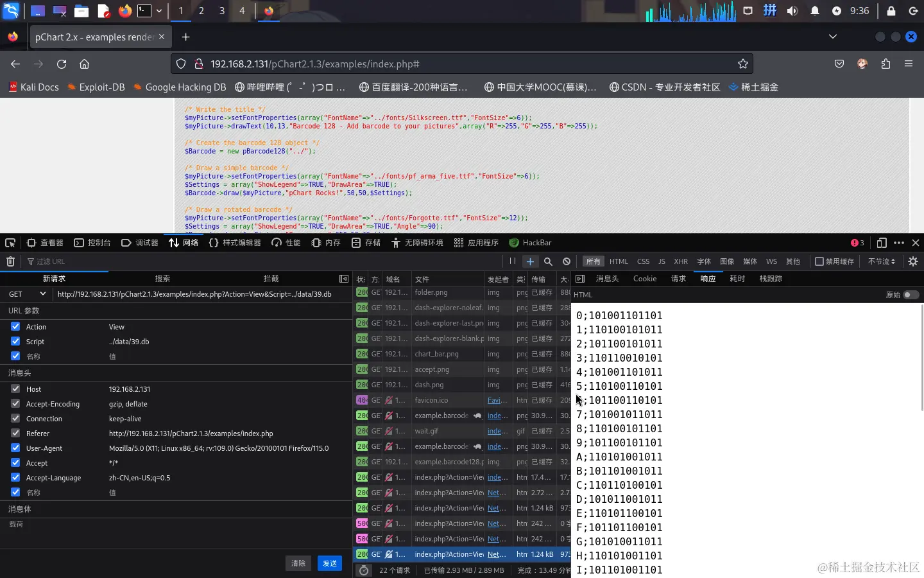
Task: Filter requests by CSS type
Action: (x=643, y=261)
